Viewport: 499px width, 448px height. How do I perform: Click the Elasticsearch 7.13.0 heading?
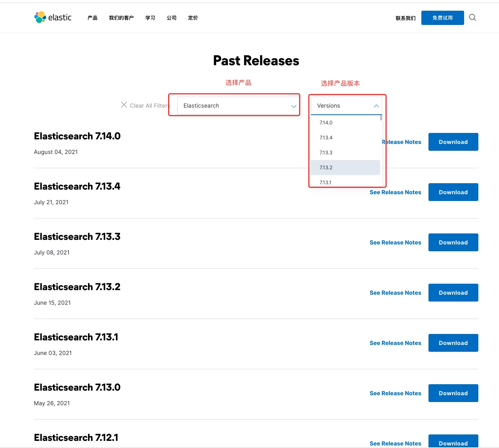coord(77,387)
